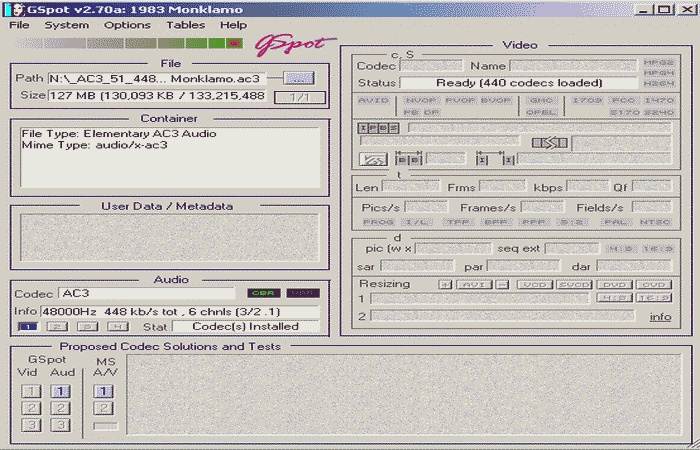700x450 pixels.
Task: Click the MS A/V 1 test button
Action: coord(104,392)
